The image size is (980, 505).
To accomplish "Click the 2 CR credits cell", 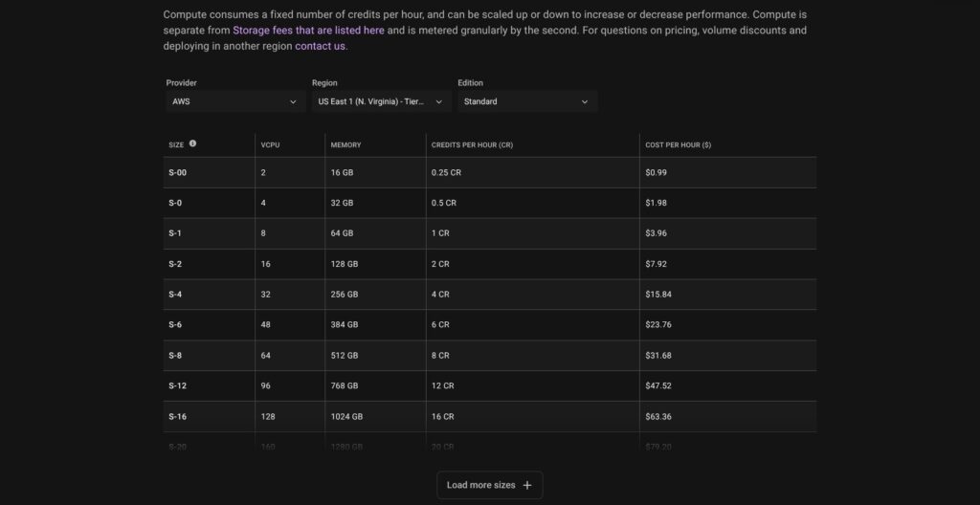I will 532,264.
